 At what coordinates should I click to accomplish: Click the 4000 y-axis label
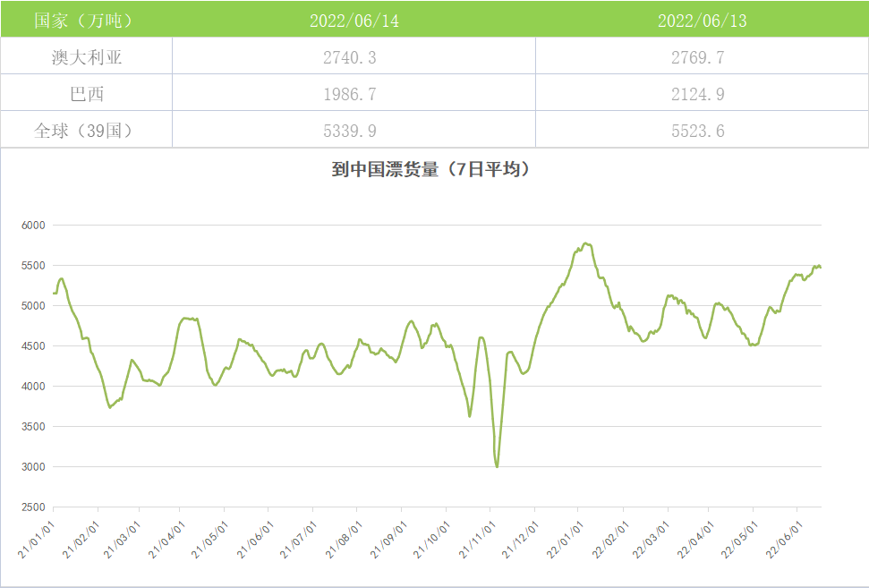[33, 387]
